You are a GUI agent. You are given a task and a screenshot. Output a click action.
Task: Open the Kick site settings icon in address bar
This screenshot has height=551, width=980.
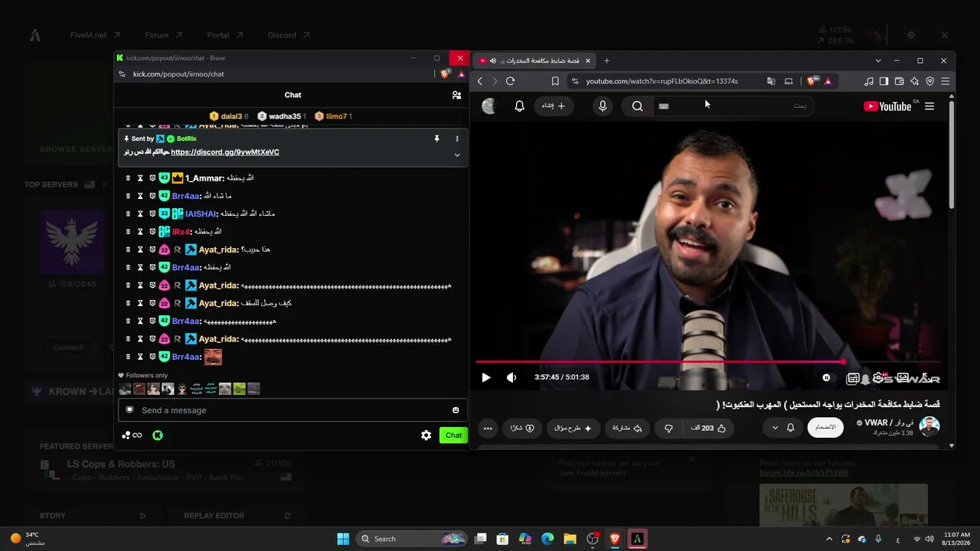point(121,74)
